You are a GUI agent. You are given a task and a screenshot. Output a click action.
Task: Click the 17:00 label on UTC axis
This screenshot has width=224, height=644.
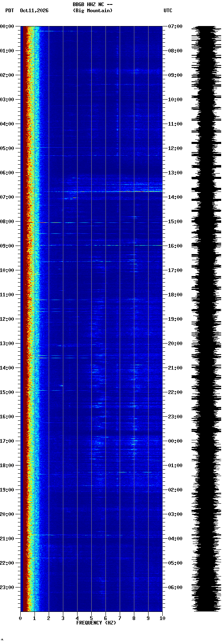pos(175,270)
